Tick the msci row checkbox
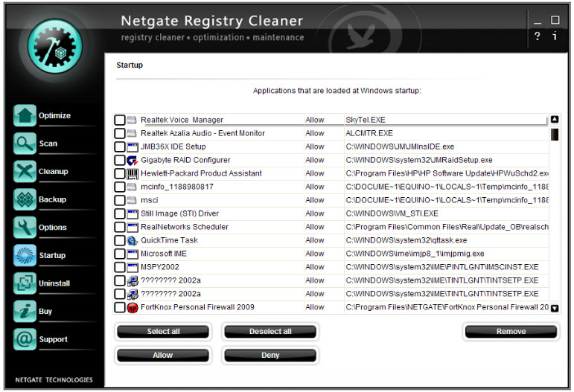The width and height of the screenshot is (574, 392). [x=120, y=200]
